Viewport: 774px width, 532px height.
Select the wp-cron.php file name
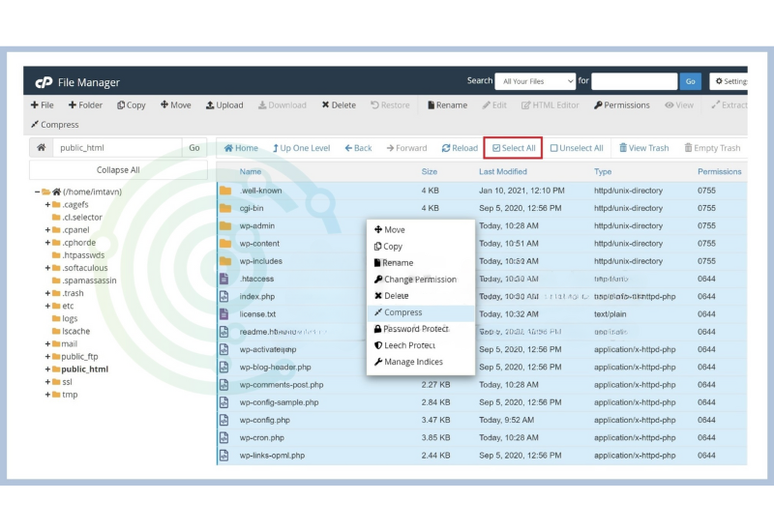tap(262, 438)
